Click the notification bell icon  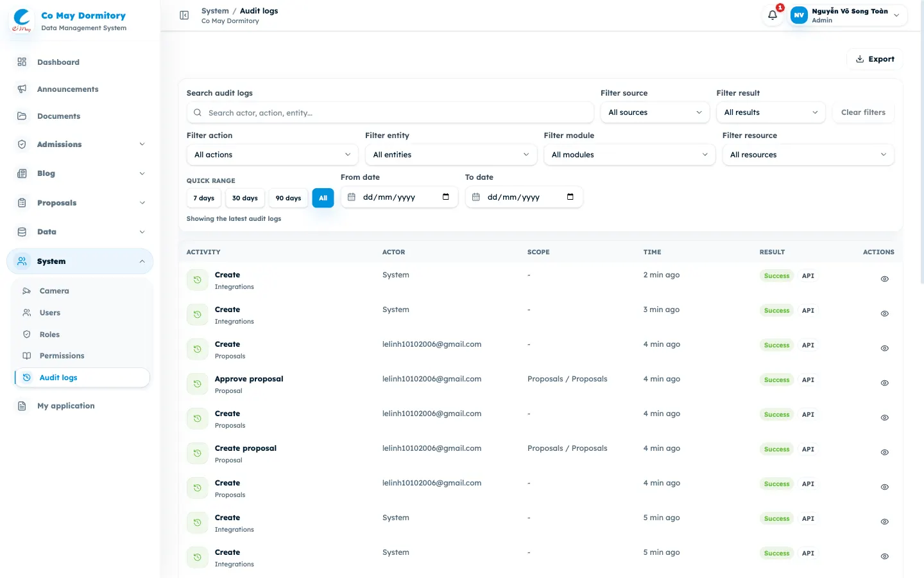(x=773, y=15)
